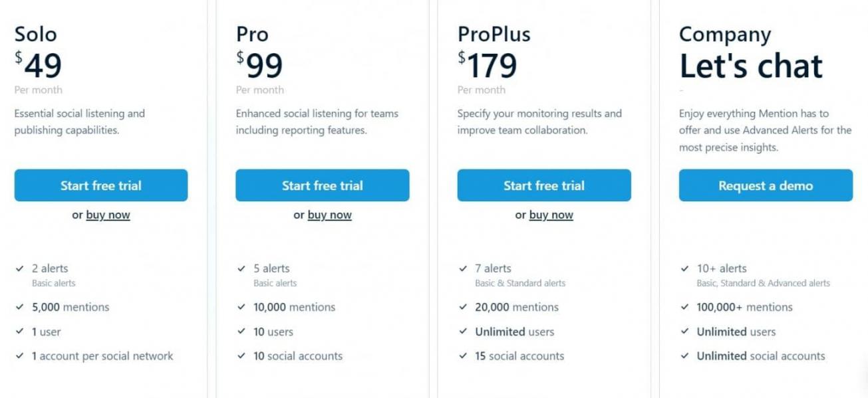Click checkmark next to Unlimited social accounts
The image size is (868, 398).
(684, 356)
